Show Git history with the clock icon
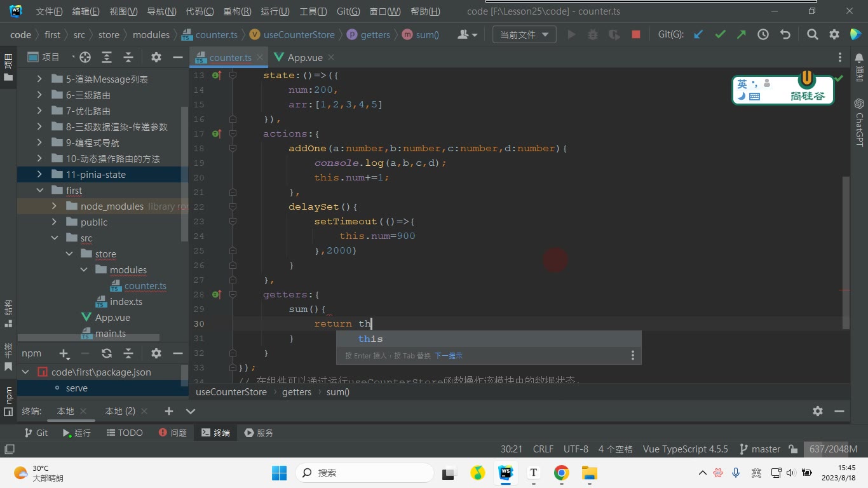This screenshot has width=868, height=488. pyautogui.click(x=763, y=35)
